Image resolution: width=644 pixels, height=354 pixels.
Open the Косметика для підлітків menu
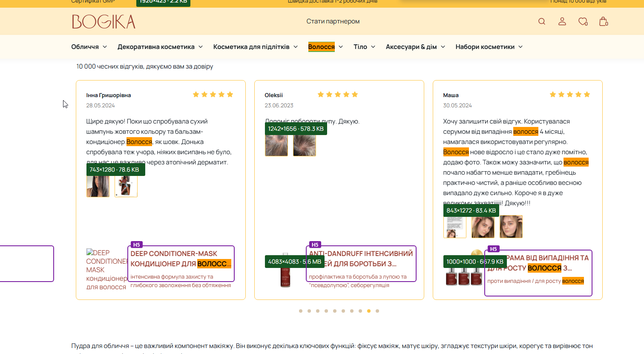click(x=251, y=47)
